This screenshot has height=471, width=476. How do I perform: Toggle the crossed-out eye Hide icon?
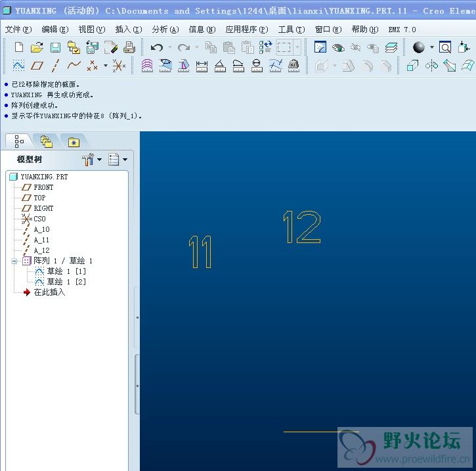pos(355,48)
